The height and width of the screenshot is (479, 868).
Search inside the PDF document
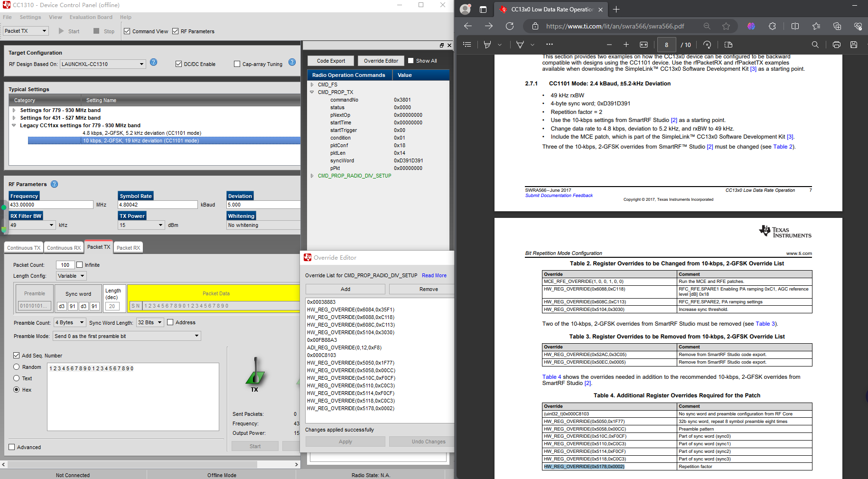click(x=815, y=45)
